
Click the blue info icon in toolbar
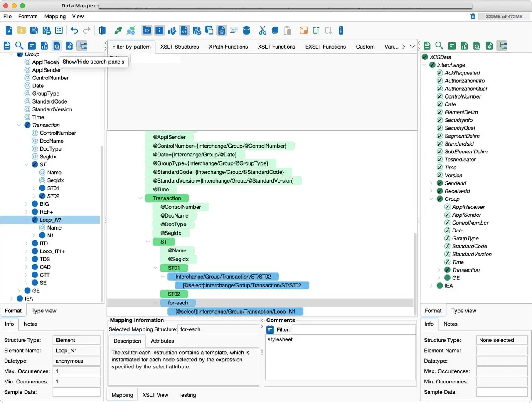[x=159, y=30]
